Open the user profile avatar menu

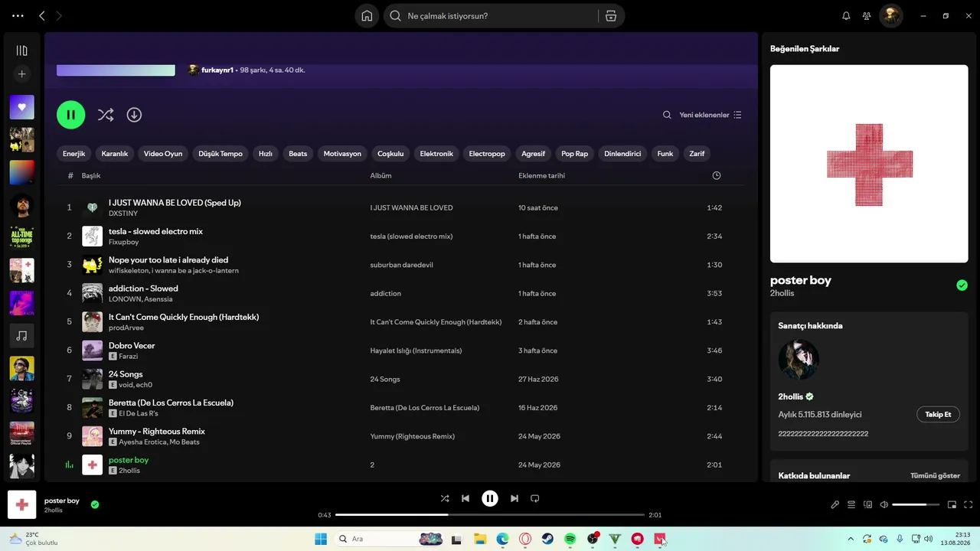[x=891, y=16]
